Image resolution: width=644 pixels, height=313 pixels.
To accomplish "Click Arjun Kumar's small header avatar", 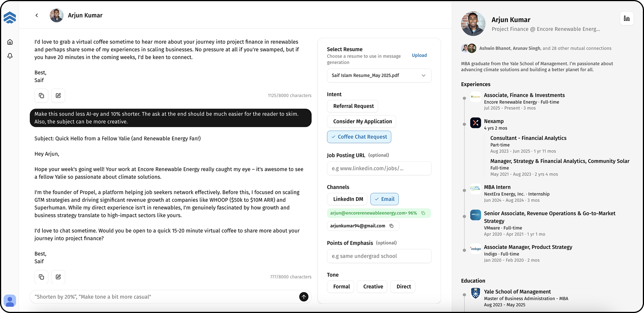I will click(56, 15).
